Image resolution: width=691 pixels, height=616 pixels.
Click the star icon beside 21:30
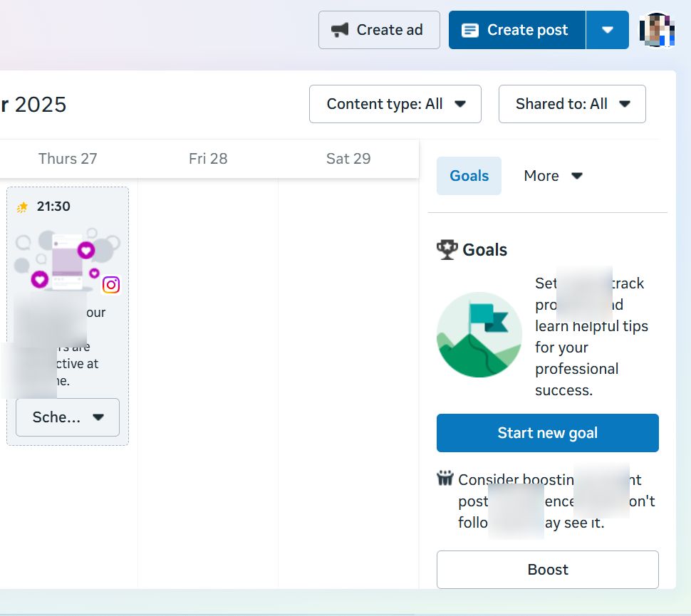(x=23, y=207)
